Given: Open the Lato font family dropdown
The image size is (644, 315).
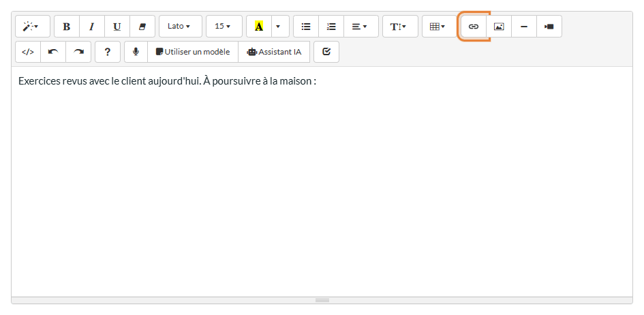Looking at the screenshot, I should pyautogui.click(x=181, y=27).
